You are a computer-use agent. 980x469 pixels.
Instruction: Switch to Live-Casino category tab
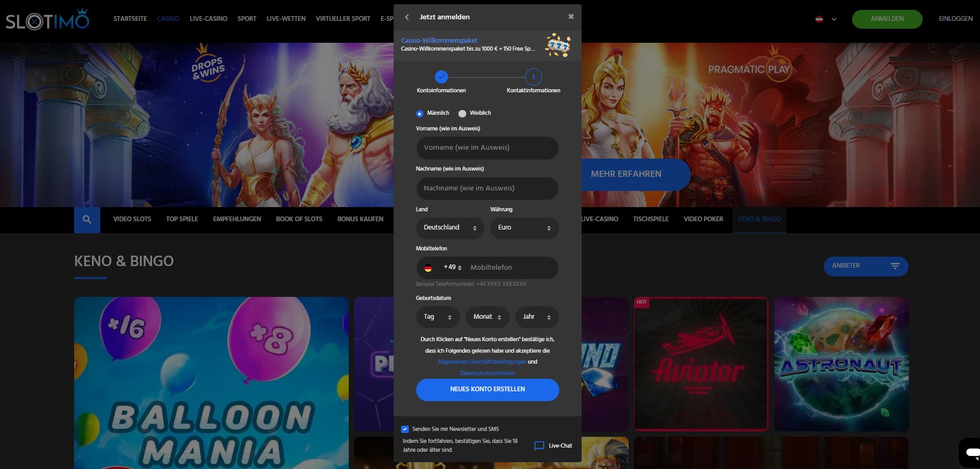pos(600,219)
